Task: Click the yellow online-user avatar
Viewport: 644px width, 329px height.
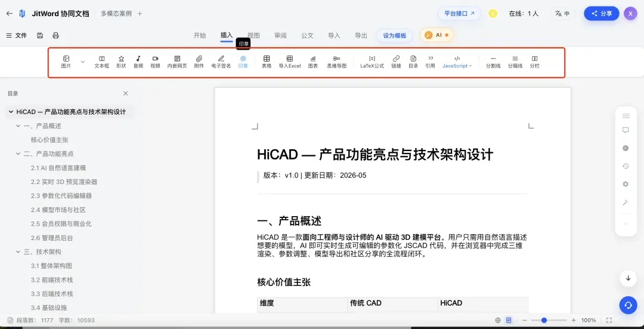Action: click(493, 14)
